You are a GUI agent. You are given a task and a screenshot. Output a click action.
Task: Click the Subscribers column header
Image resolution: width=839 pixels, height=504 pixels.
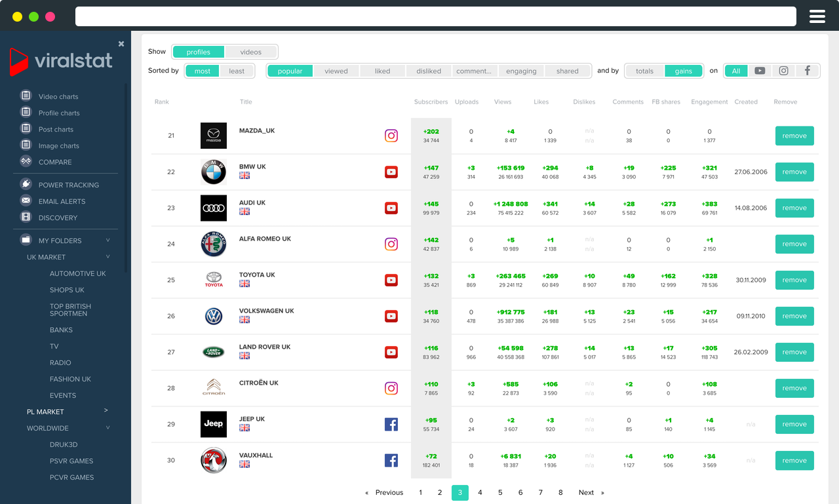pyautogui.click(x=431, y=102)
